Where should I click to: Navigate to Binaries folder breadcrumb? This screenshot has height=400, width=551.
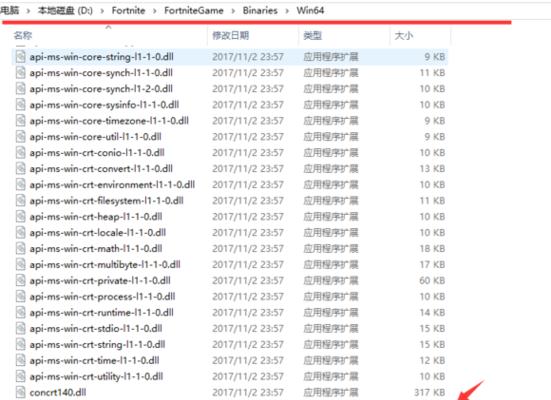click(x=260, y=11)
